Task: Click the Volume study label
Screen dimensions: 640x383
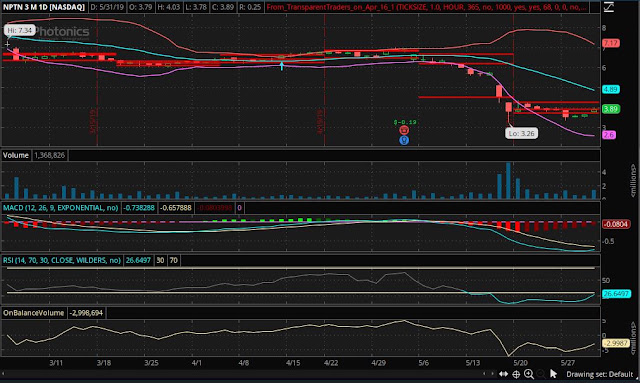Action: click(x=16, y=155)
